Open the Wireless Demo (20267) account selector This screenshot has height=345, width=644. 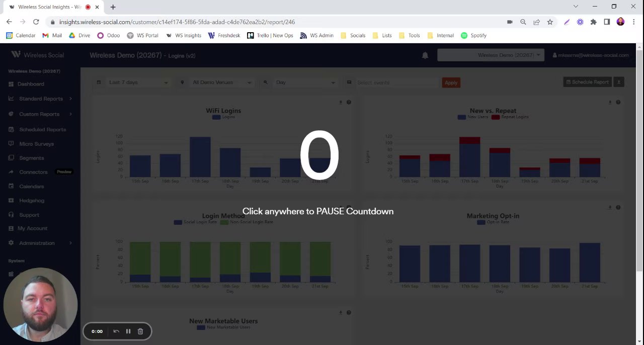pos(491,55)
